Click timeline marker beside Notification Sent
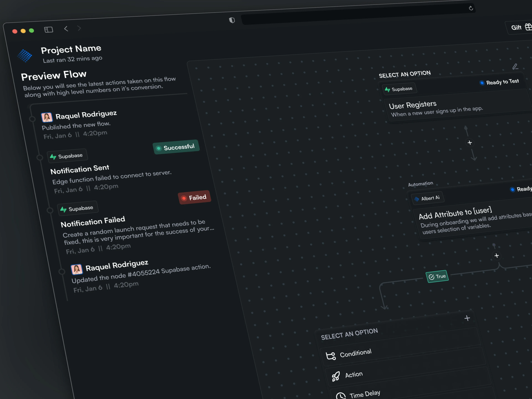 pyautogui.click(x=40, y=158)
